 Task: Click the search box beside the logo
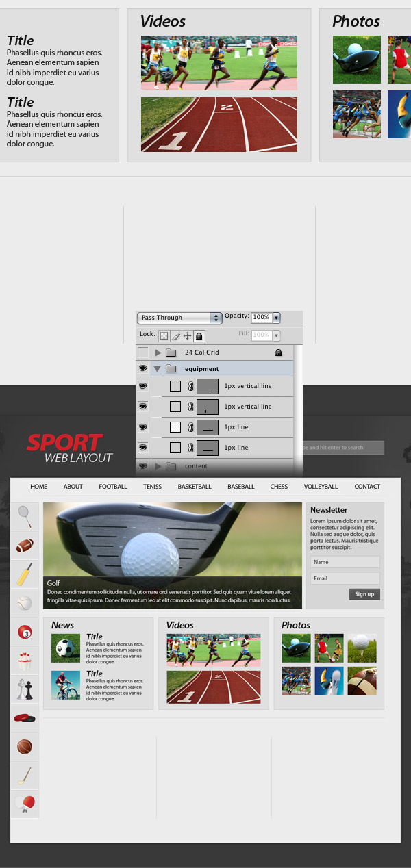(x=342, y=448)
